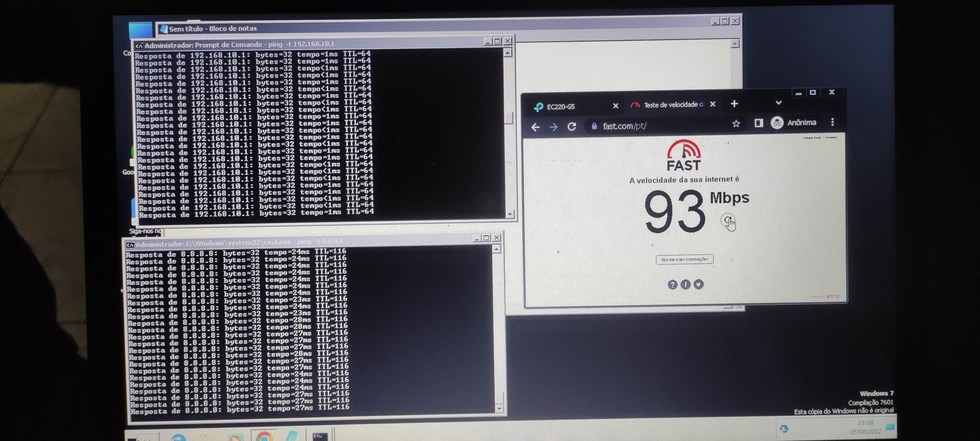
Task: Click the browser back arrow
Action: coord(535,127)
